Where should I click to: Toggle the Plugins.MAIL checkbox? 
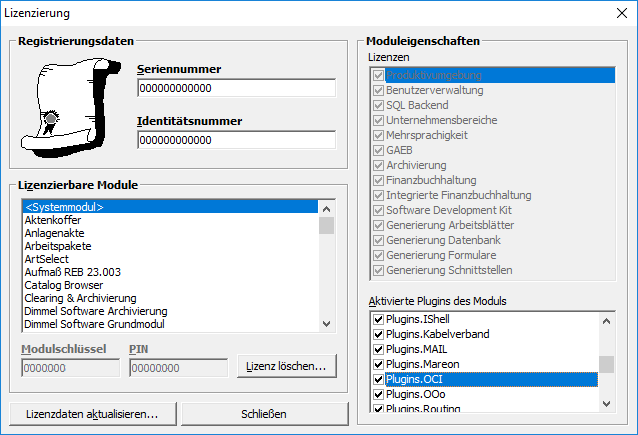378,349
